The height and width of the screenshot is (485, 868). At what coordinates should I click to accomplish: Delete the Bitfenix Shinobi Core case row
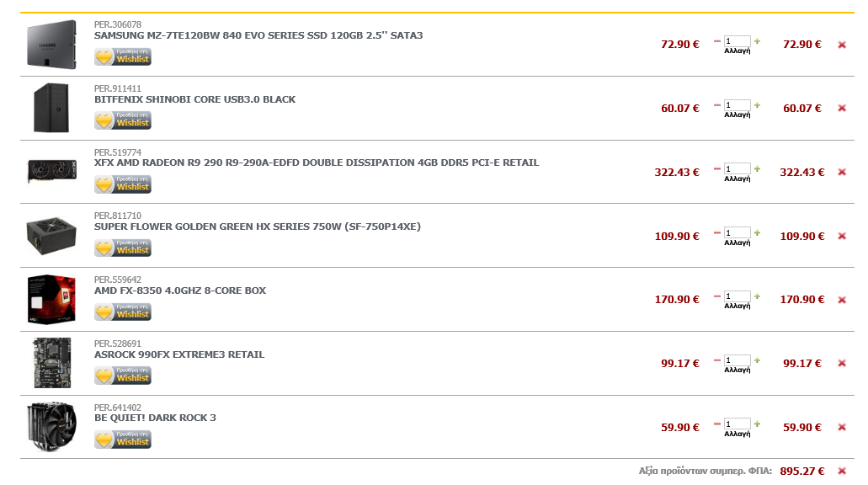click(842, 109)
